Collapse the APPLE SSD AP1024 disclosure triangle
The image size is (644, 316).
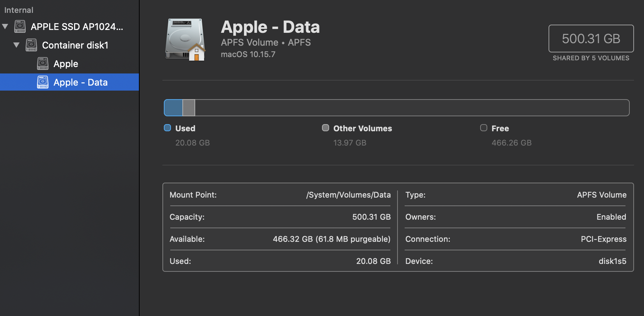(5, 26)
